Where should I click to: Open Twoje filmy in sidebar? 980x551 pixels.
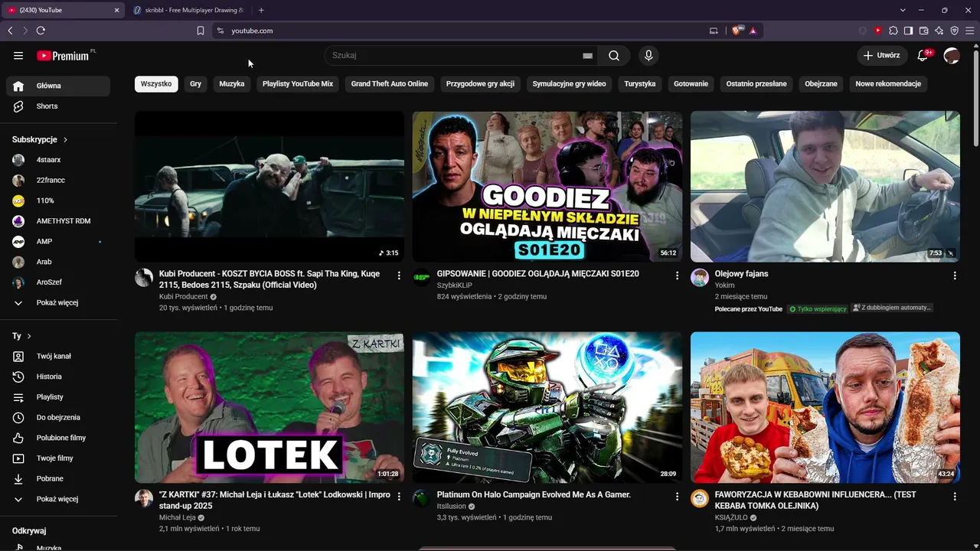coord(58,458)
